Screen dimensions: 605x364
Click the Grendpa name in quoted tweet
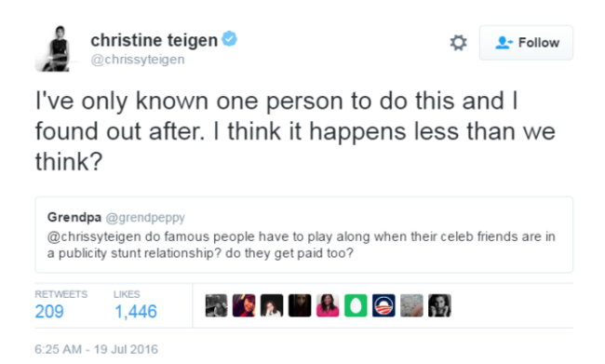(74, 217)
